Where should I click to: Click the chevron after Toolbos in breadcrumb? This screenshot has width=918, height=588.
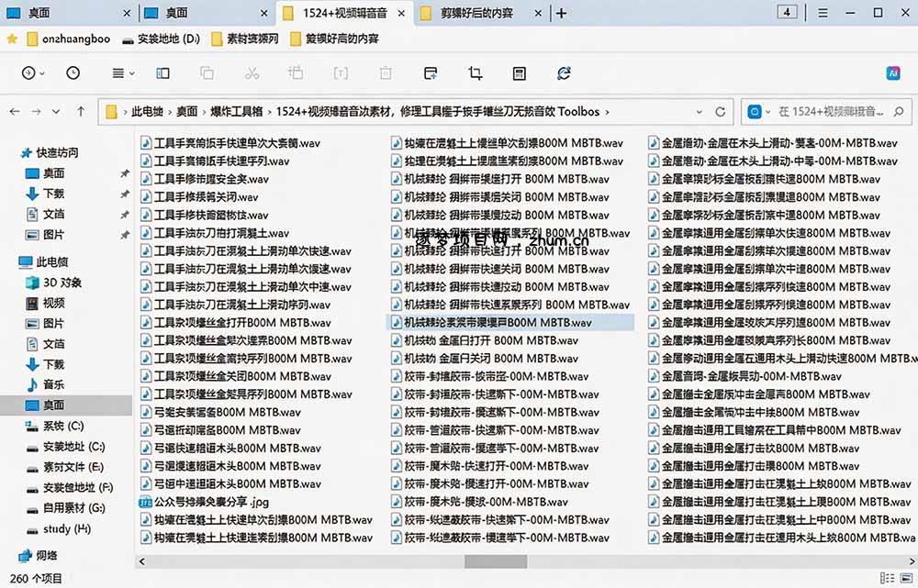click(607, 112)
